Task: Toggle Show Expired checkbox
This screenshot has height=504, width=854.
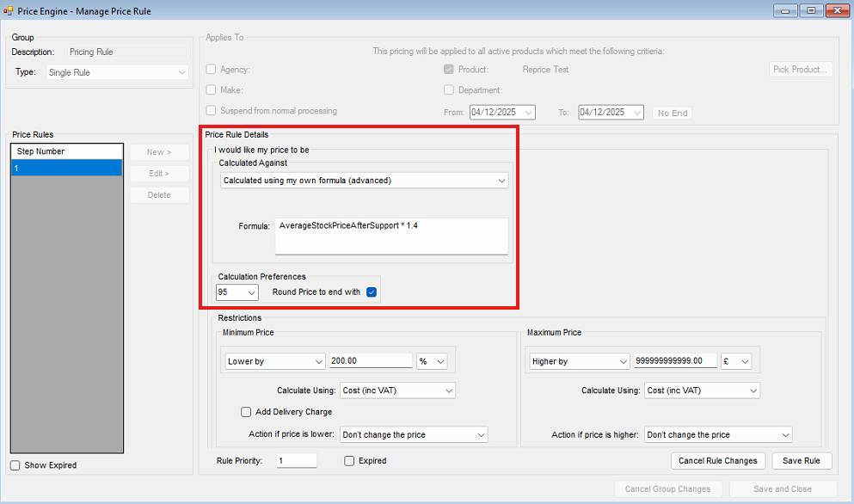Action: 15,465
